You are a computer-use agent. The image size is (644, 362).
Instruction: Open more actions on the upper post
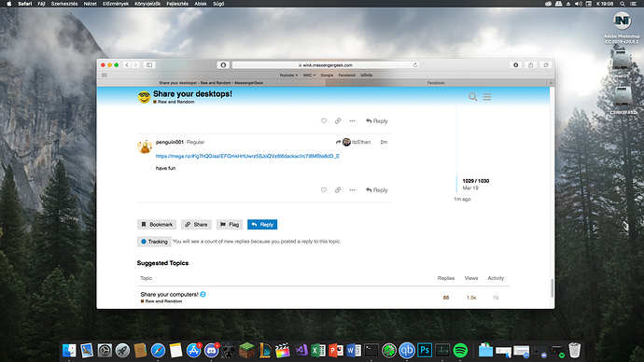point(352,121)
